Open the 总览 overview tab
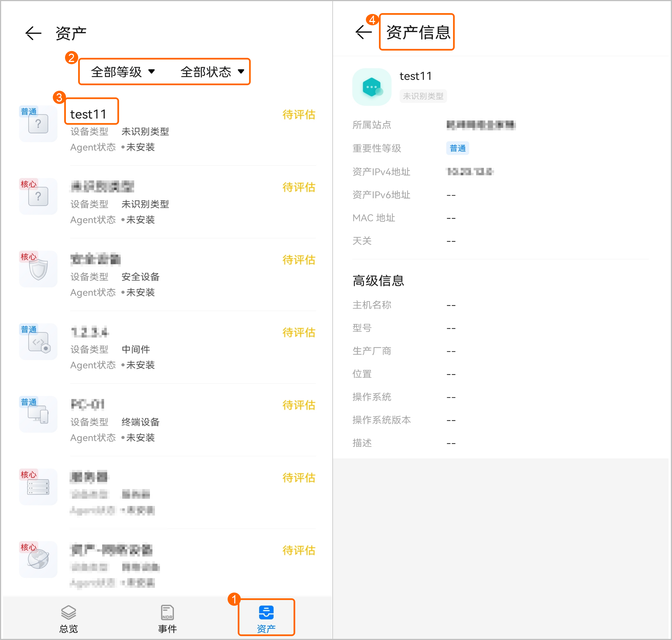 click(x=68, y=619)
